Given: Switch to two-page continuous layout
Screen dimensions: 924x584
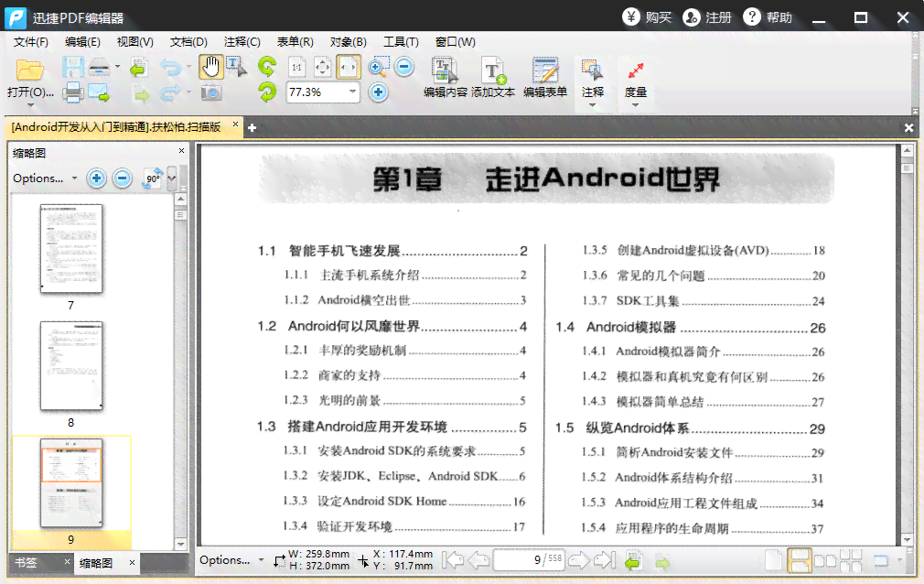Looking at the screenshot, I should pyautogui.click(x=850, y=560).
